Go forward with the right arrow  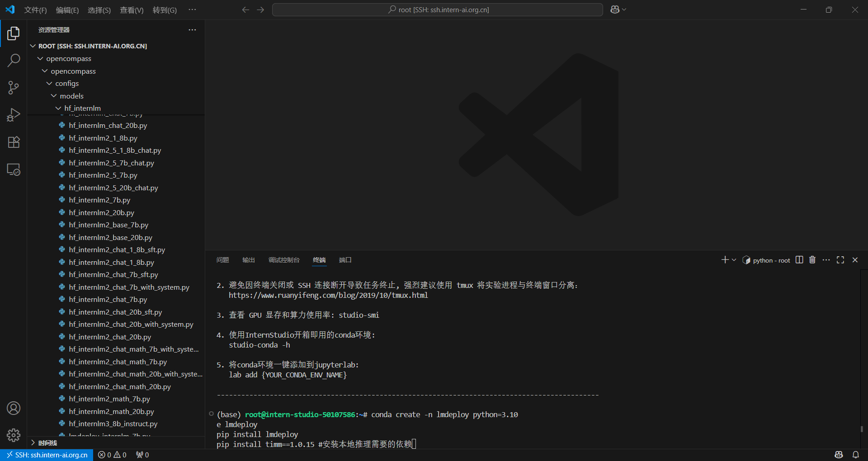[x=260, y=9]
